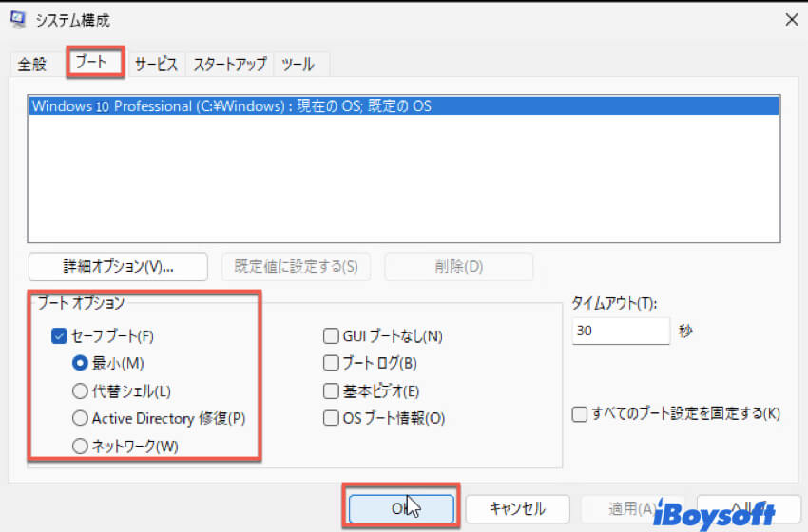
Task: Open 詳細オプション(V)... advanced options
Action: [x=118, y=266]
